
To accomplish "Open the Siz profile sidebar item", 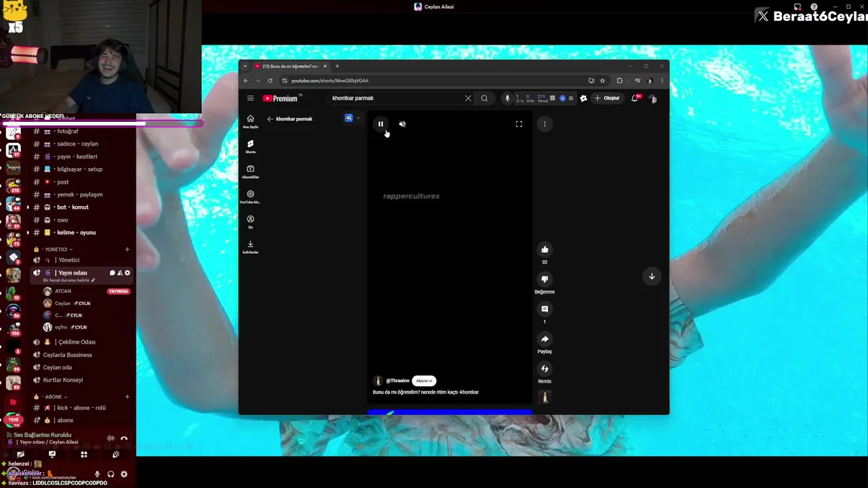I will tap(250, 222).
